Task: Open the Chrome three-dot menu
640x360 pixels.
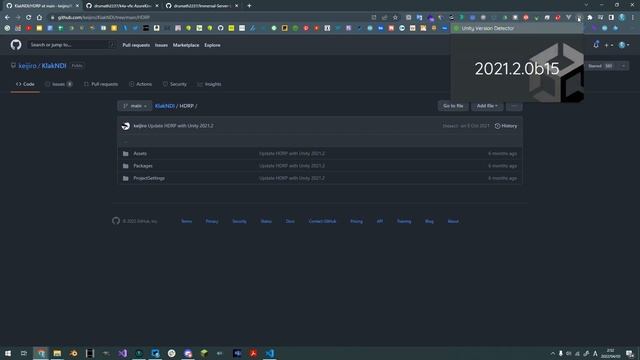Action: pos(633,18)
